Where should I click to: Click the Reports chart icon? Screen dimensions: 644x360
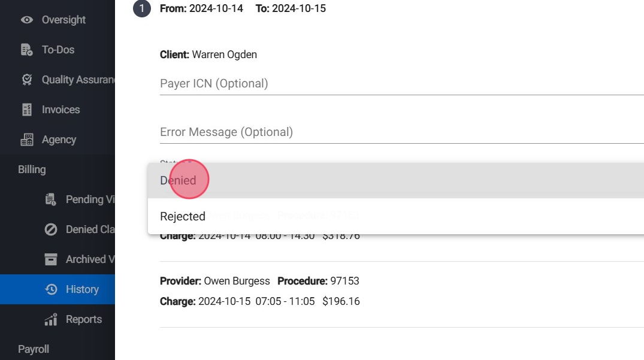click(51, 319)
